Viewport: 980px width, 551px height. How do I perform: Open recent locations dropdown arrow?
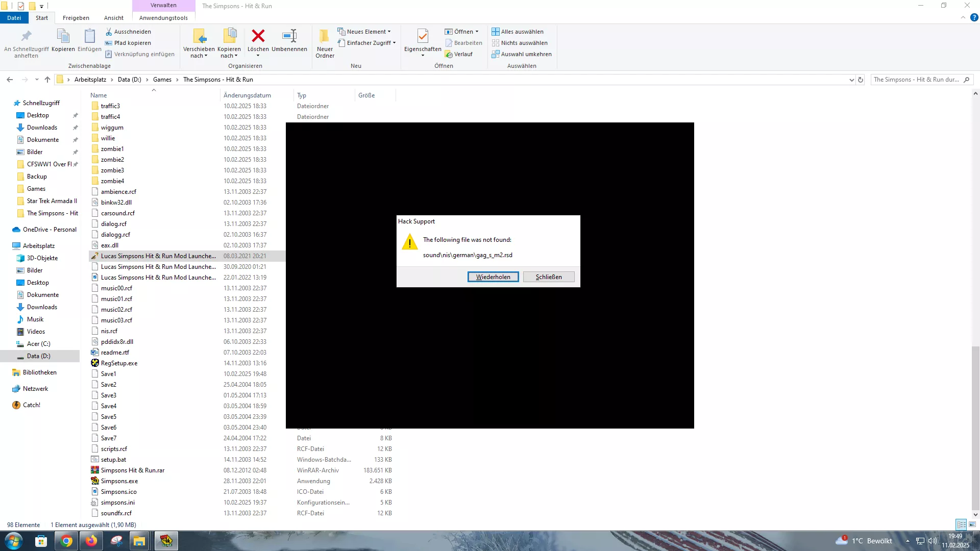pos(37,80)
